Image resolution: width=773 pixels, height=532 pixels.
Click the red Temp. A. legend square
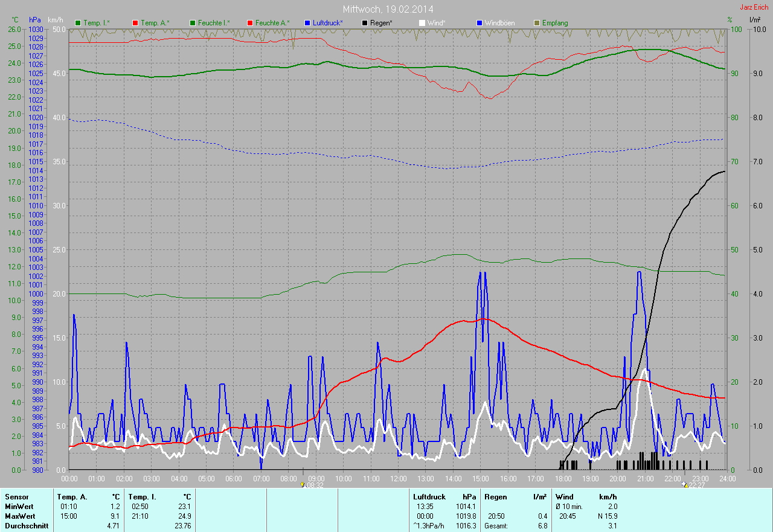pos(136,23)
